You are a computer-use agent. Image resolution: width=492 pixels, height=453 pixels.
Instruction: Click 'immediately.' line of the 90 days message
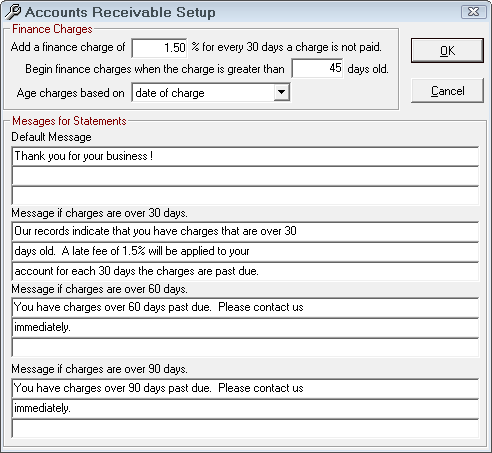[x=245, y=409]
